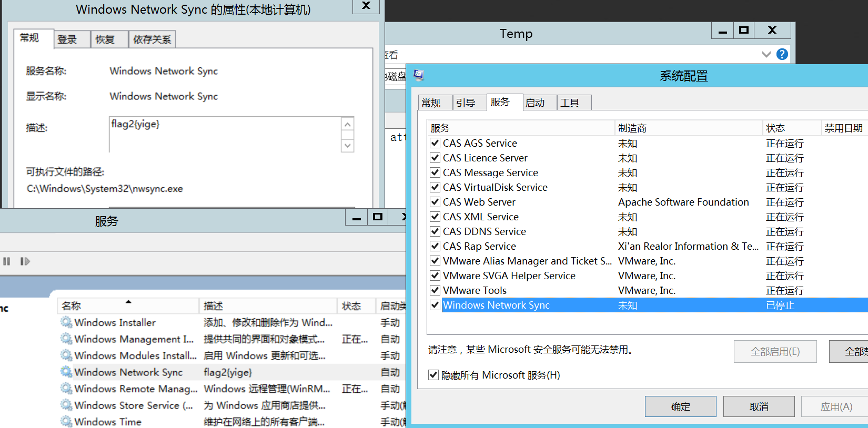Open 依存关系 tab in properties dialog
Viewport: 868px width, 428px height.
click(152, 39)
